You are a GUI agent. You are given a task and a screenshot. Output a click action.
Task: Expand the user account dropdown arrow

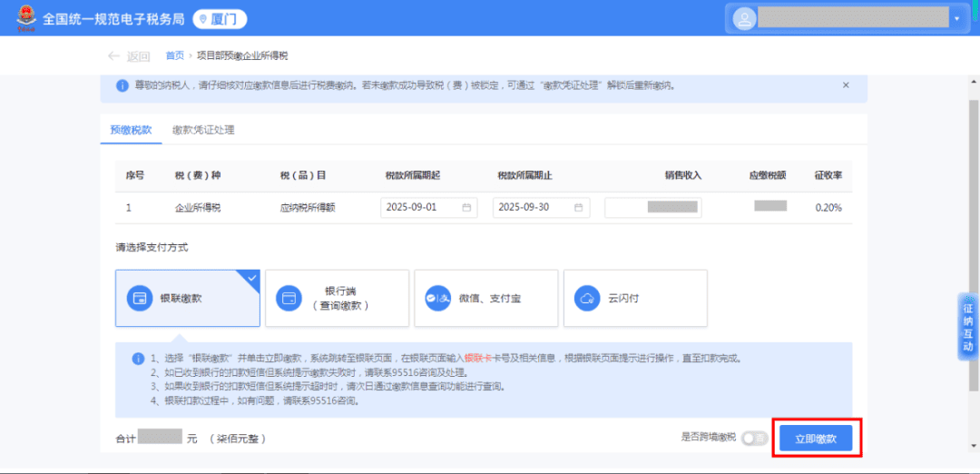[x=955, y=19]
